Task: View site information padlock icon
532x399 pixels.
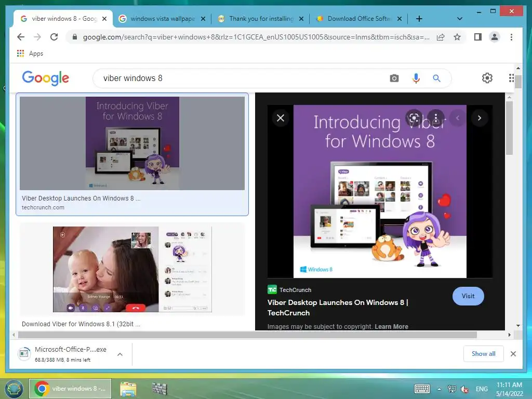Action: click(75, 37)
